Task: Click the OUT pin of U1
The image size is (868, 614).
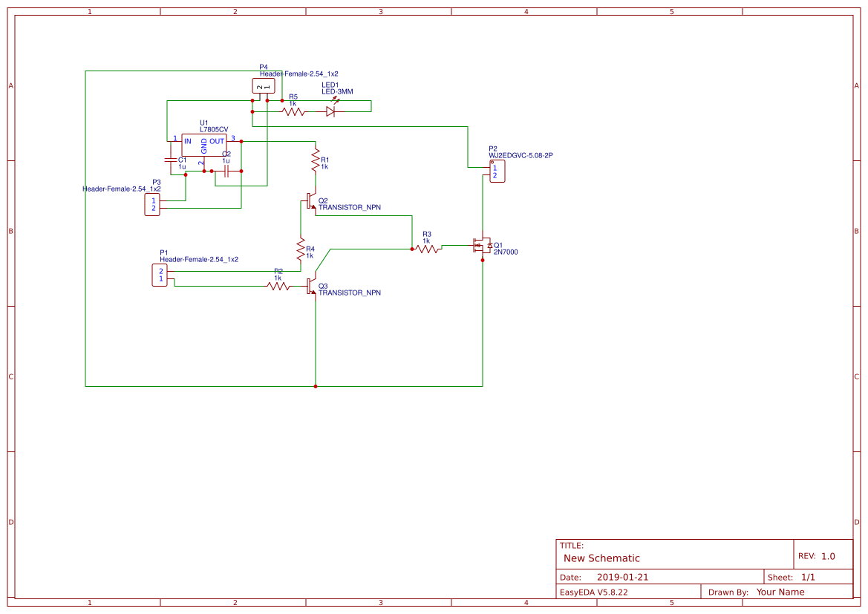Action: pos(235,141)
